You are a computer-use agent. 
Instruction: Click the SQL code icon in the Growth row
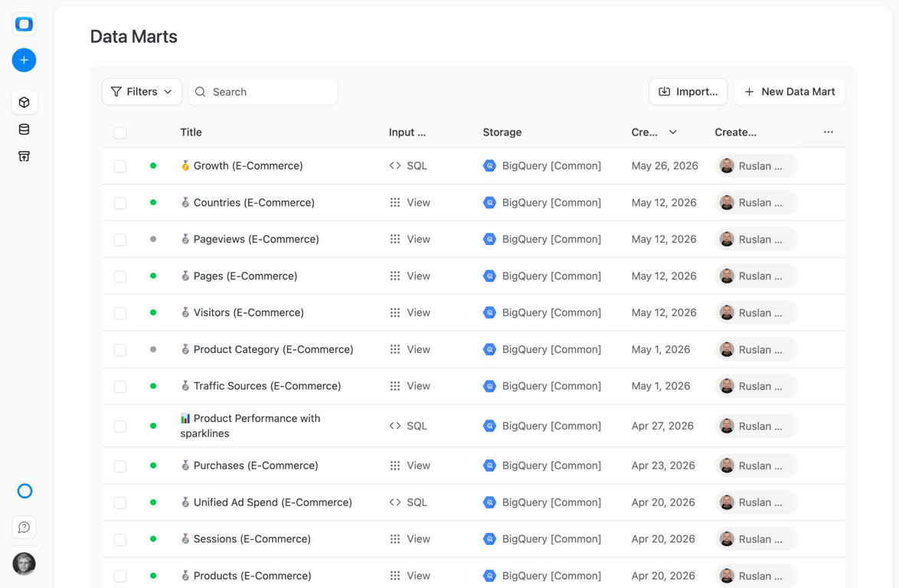pos(395,165)
